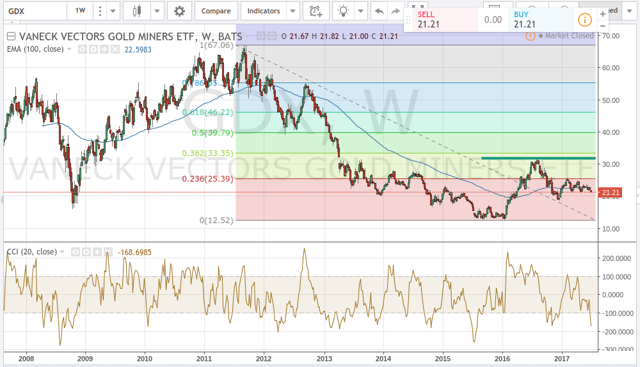The height and width of the screenshot is (367, 640).
Task: Decrease order quantity with the minus button
Action: pyautogui.click(x=602, y=25)
